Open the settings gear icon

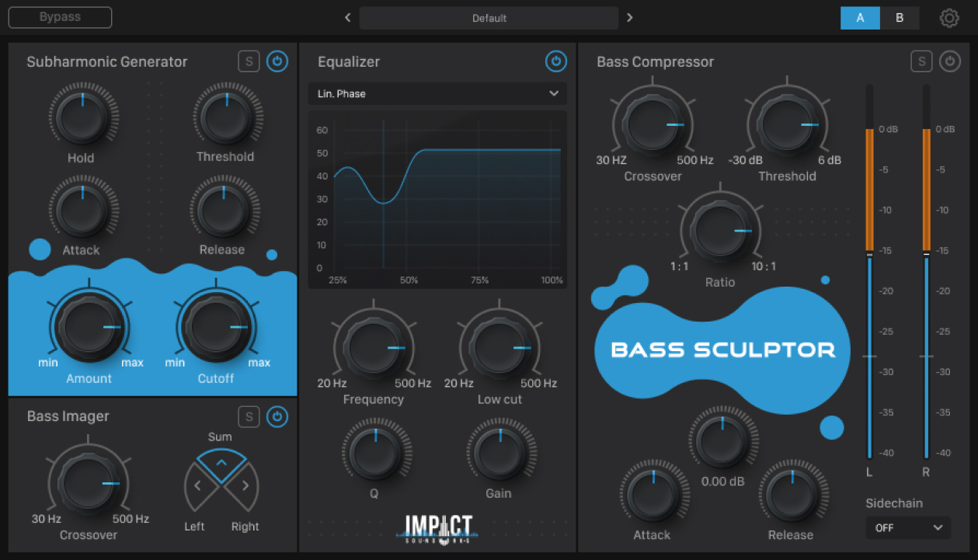point(949,18)
